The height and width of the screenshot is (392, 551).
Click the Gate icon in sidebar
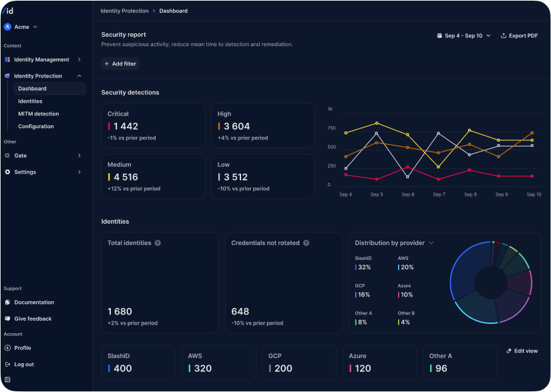tap(7, 156)
